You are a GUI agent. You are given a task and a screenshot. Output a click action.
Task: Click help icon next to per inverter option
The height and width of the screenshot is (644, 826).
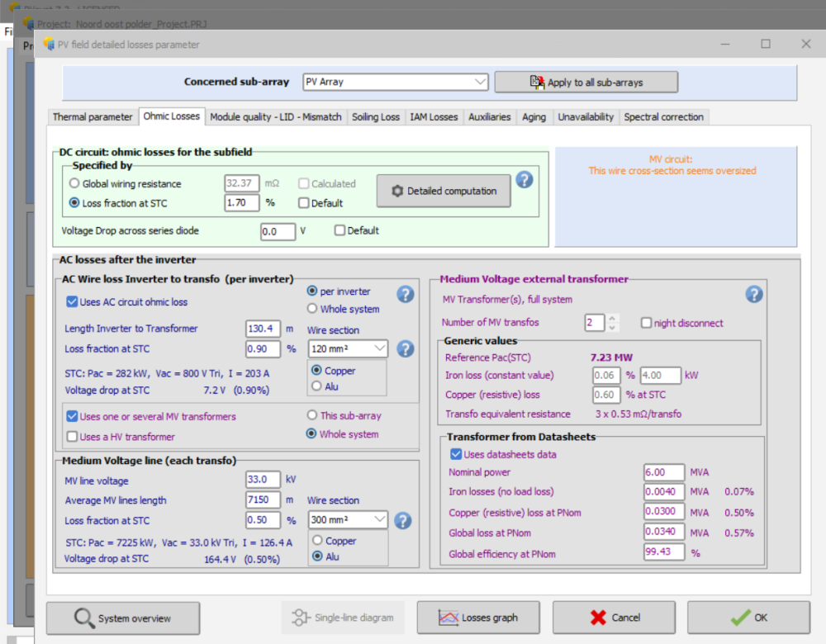point(405,295)
